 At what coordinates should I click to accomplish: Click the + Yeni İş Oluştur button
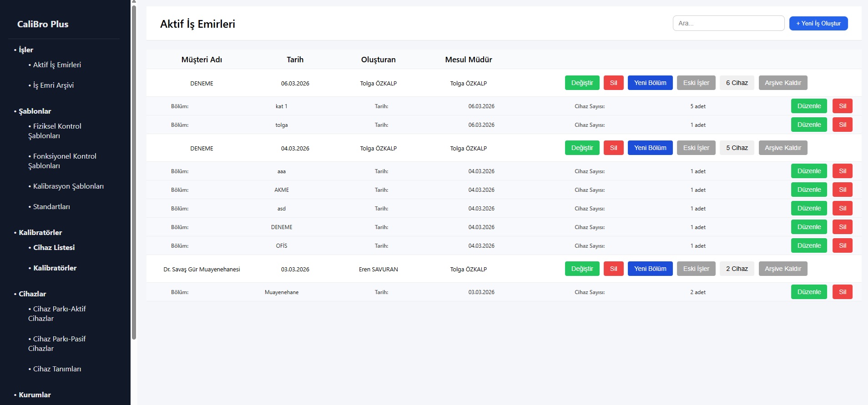pyautogui.click(x=818, y=24)
